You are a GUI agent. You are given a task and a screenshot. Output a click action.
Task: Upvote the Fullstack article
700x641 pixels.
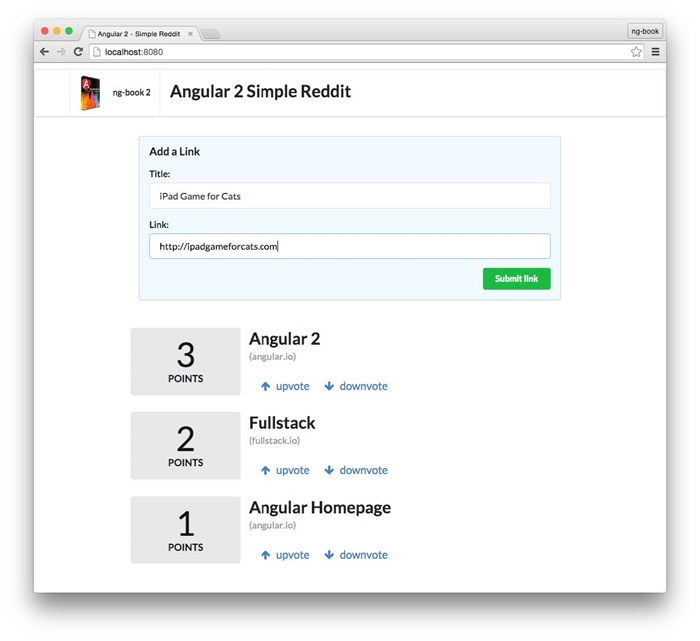(x=285, y=470)
